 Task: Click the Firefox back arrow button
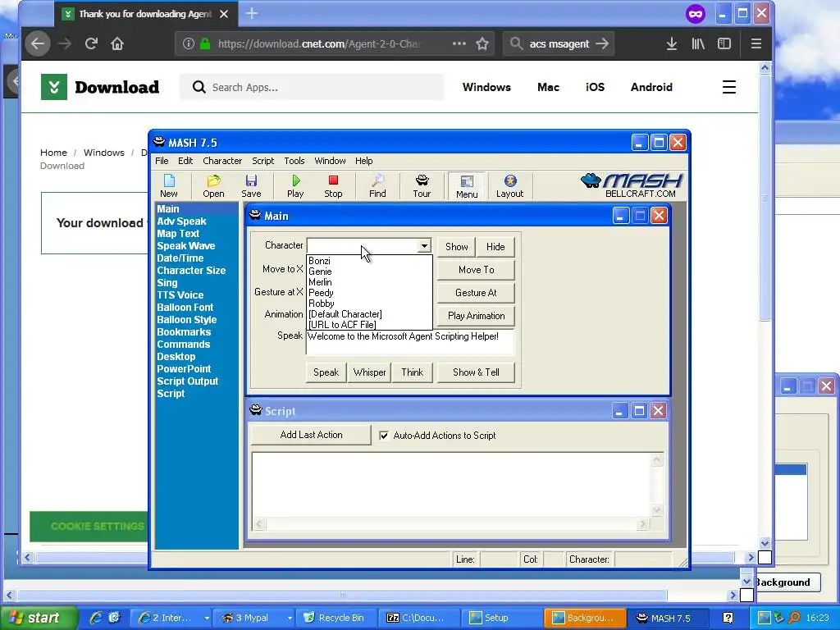pos(37,43)
